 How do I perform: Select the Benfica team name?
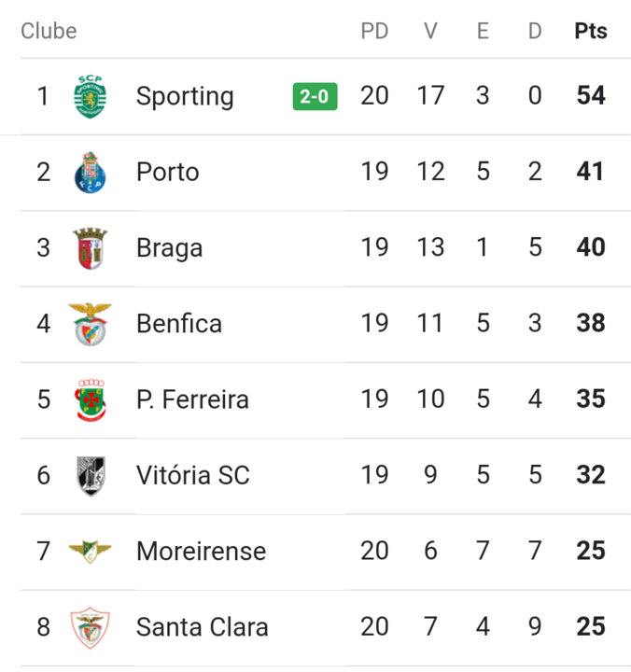[179, 324]
